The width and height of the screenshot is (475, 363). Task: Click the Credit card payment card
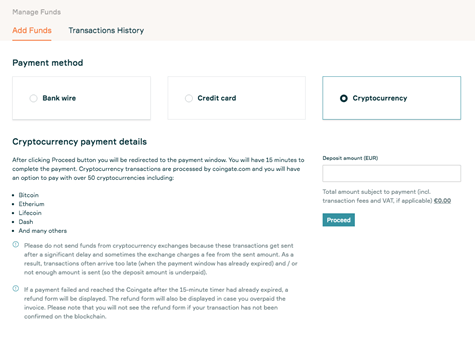[236, 98]
